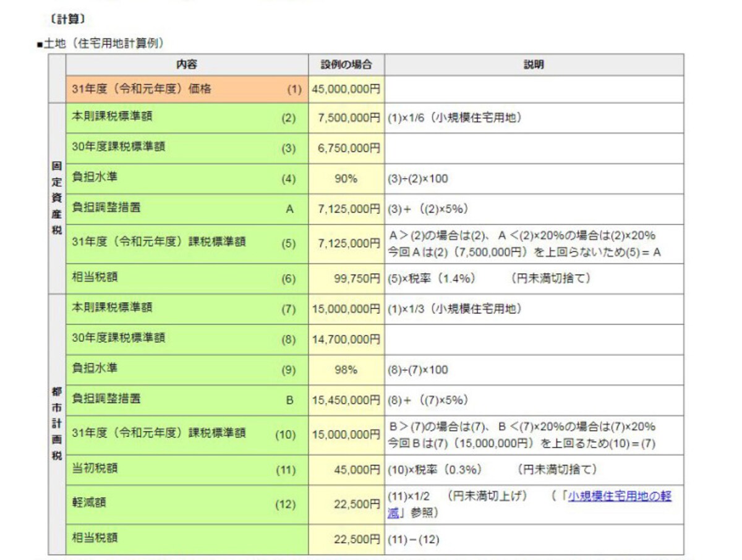Click the 説明 column header

click(534, 64)
